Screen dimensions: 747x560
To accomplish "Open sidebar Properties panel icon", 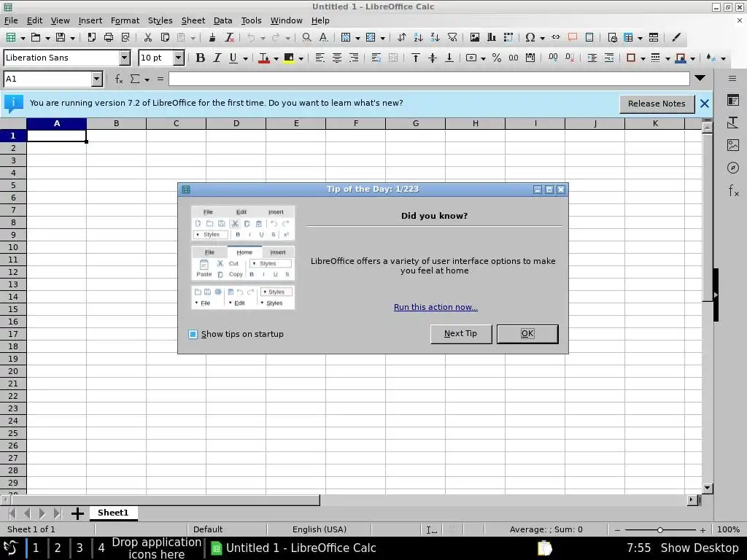I will click(x=732, y=100).
